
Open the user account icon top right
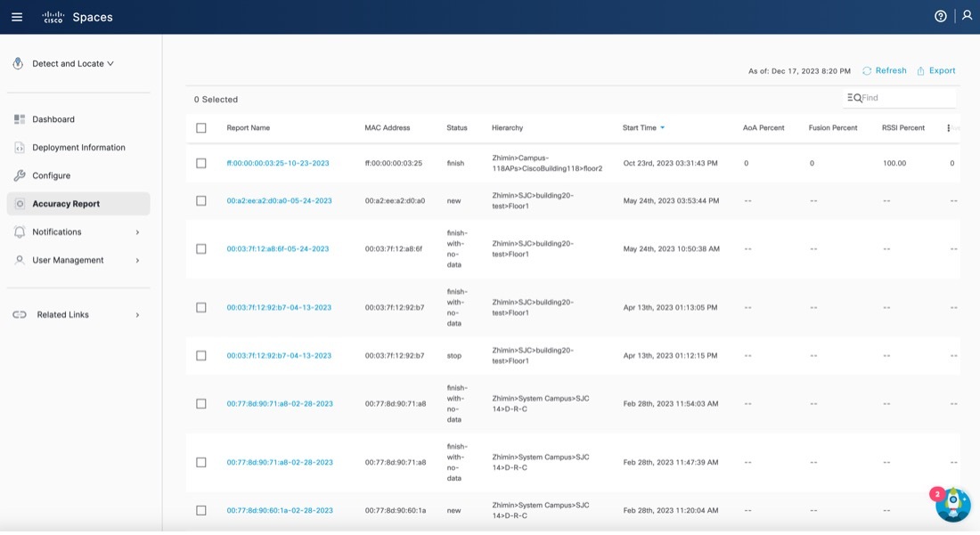tap(968, 15)
